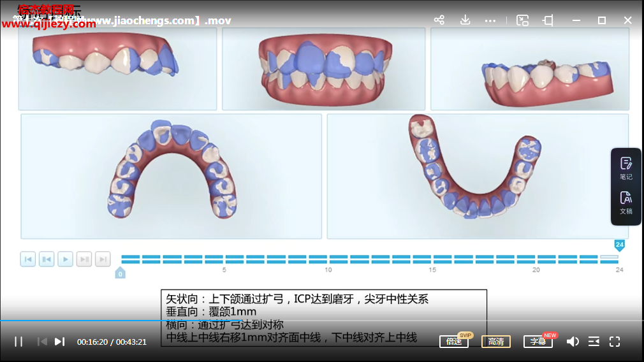Viewport: 644px width, 362px height.
Task: Click stage label 5 on timeline
Action: [x=224, y=270]
